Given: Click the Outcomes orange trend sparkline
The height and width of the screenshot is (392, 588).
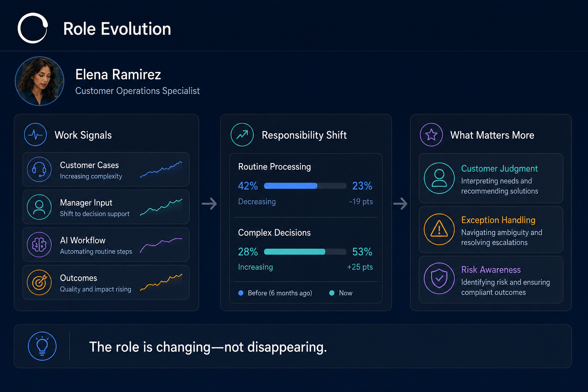Looking at the screenshot, I should 161,283.
